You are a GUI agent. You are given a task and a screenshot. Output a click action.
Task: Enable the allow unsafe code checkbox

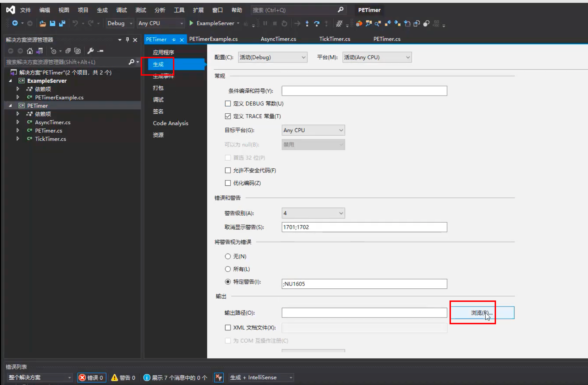pyautogui.click(x=228, y=170)
